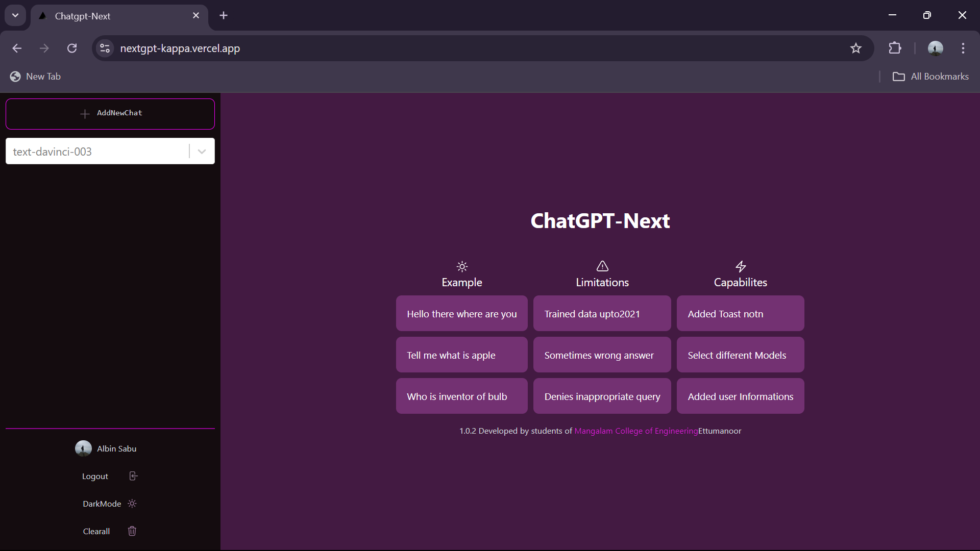This screenshot has height=551, width=980.
Task: Select 'Hello there where are you' example
Action: point(462,313)
